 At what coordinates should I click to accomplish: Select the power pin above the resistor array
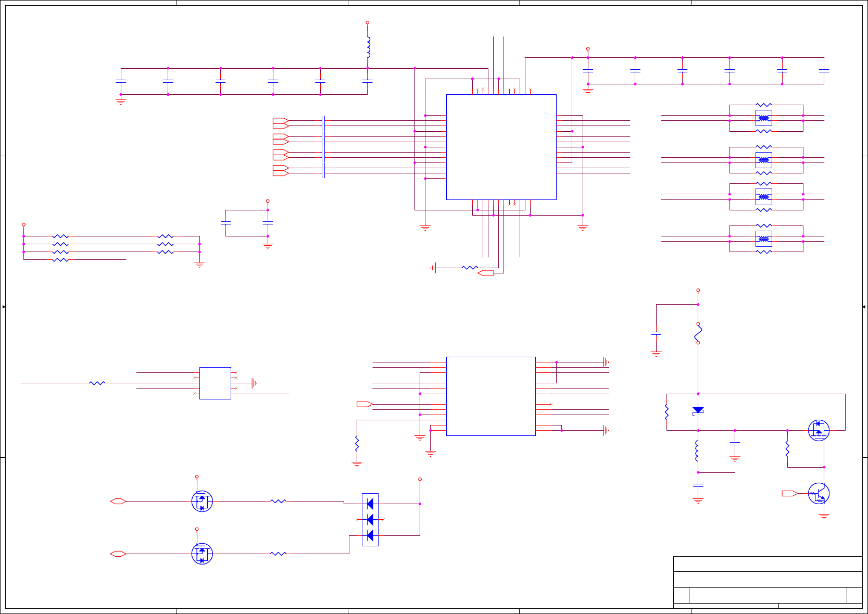coord(23,224)
